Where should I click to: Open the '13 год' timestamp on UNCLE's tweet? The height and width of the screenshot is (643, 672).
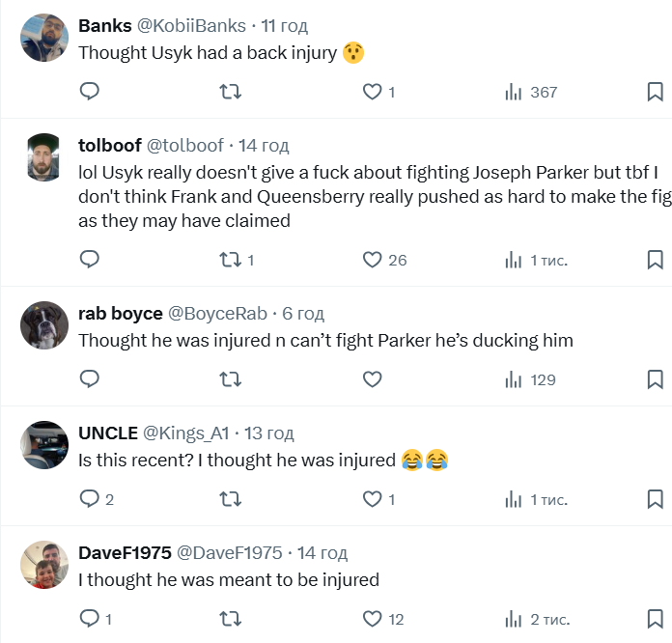(x=269, y=433)
